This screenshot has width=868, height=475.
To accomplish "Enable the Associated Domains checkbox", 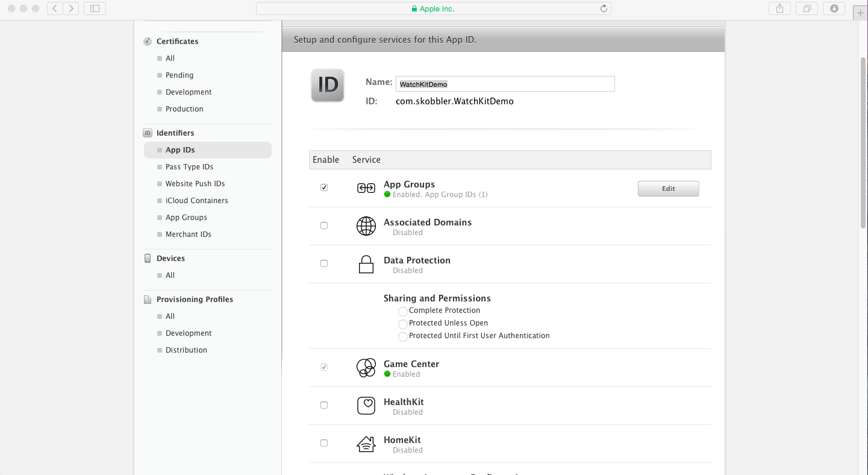I will click(324, 225).
